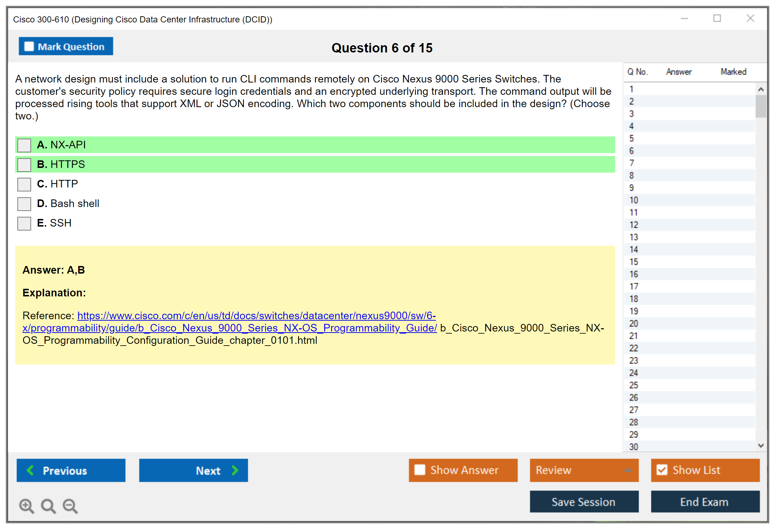This screenshot has width=778, height=532.
Task: Select question 15 in the list
Action: point(634,262)
